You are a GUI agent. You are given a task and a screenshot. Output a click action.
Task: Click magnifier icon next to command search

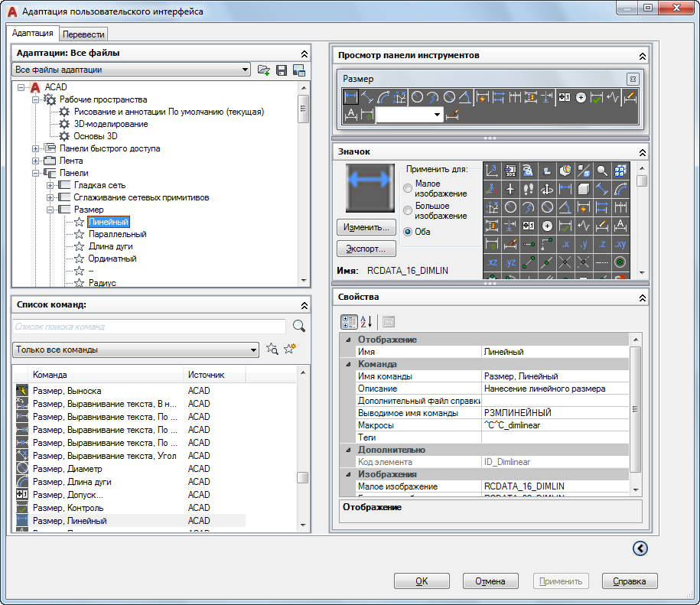[299, 326]
